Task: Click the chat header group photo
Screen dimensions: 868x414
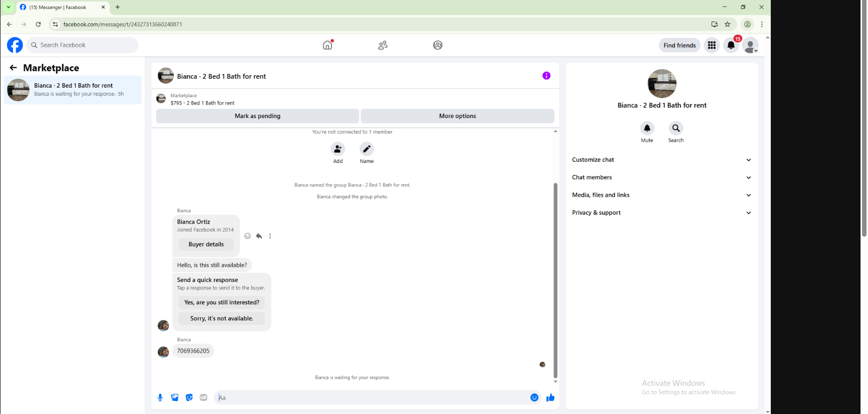Action: click(166, 76)
